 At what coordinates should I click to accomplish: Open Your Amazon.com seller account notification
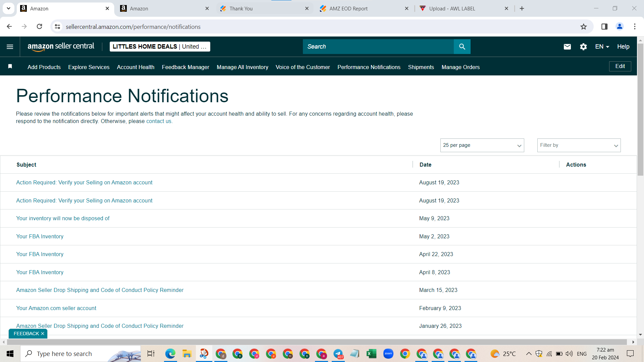coord(56,308)
